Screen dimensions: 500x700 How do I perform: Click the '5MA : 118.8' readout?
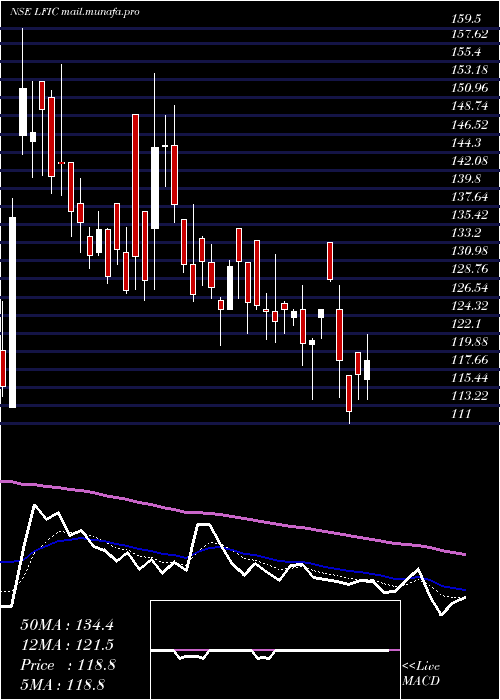(x=63, y=685)
